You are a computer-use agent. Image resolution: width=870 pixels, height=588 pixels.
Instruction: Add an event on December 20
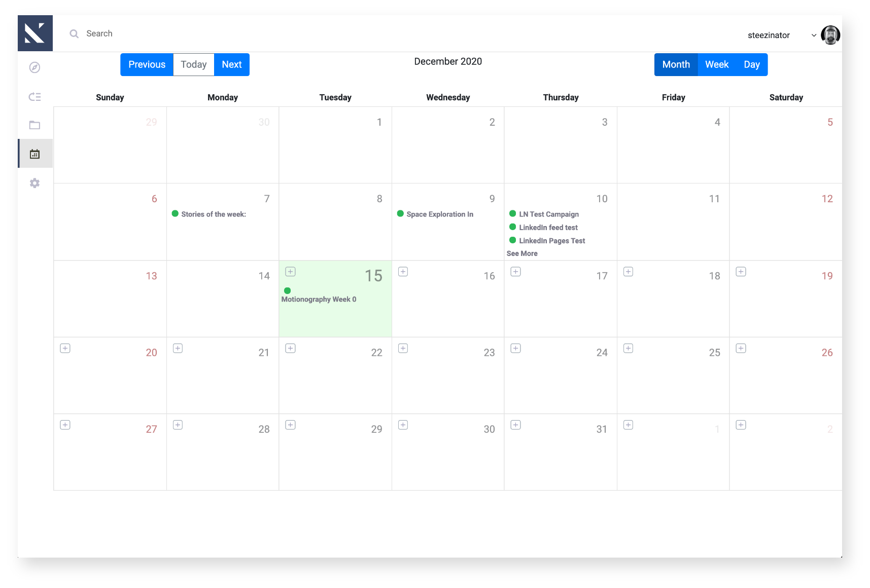tap(65, 348)
